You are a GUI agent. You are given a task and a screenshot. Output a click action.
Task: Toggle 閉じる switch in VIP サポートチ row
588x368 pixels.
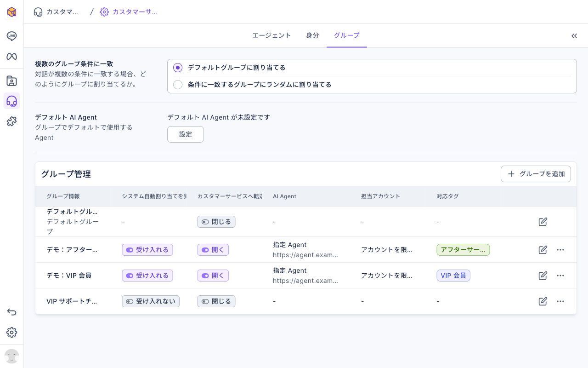click(216, 301)
